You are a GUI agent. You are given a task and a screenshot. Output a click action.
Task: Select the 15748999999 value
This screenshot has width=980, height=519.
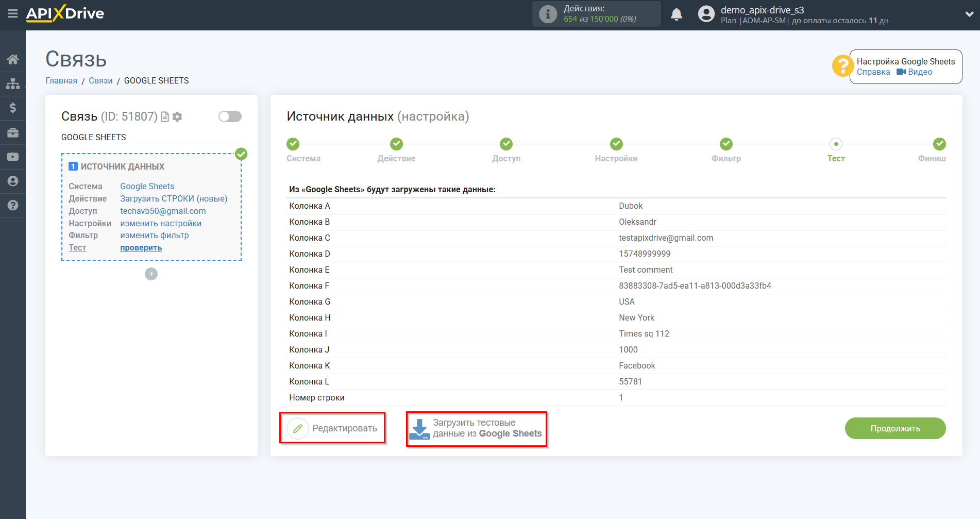645,254
